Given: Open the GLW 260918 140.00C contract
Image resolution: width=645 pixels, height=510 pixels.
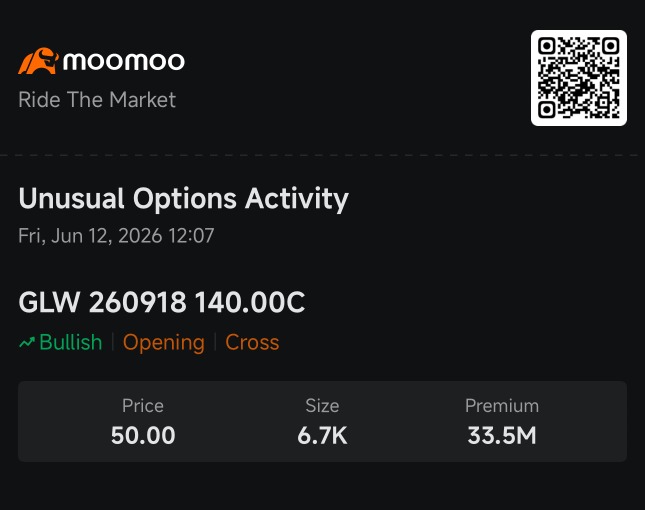Looking at the screenshot, I should pyautogui.click(x=162, y=302).
